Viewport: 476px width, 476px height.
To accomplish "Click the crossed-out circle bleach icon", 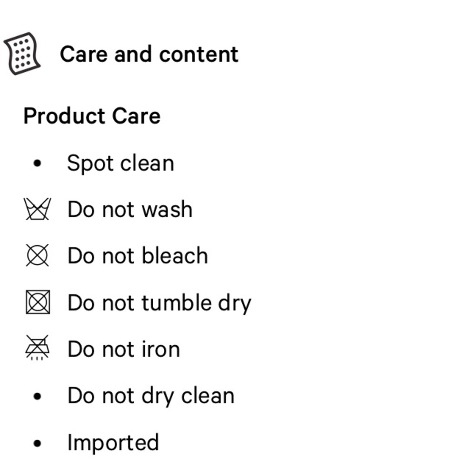I will (x=38, y=256).
